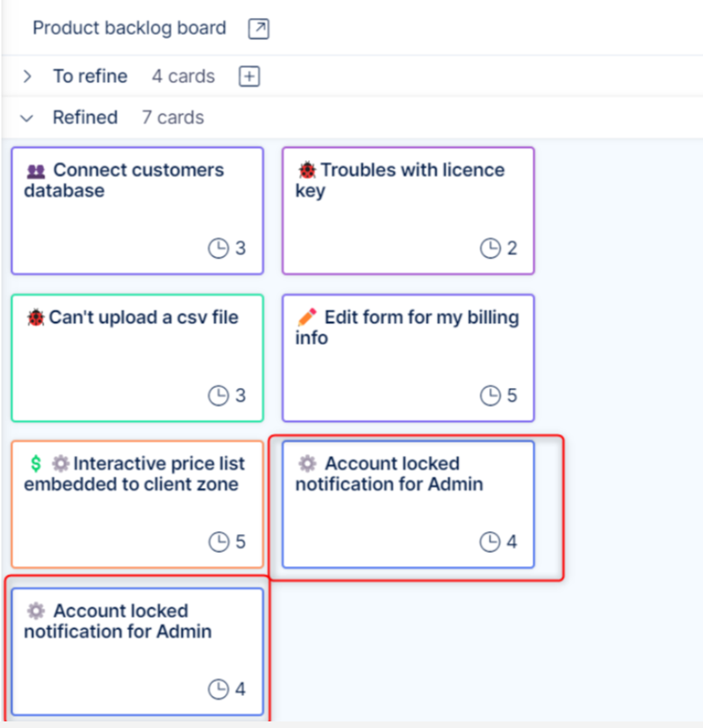The height and width of the screenshot is (728, 703).
Task: Open Troubles with licence key card title
Action: coord(412,170)
